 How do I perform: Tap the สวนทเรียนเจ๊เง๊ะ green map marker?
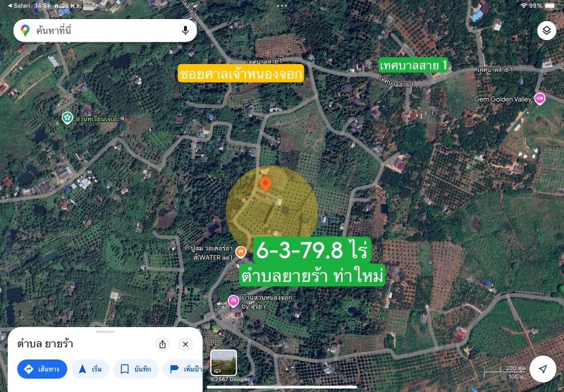[67, 117]
